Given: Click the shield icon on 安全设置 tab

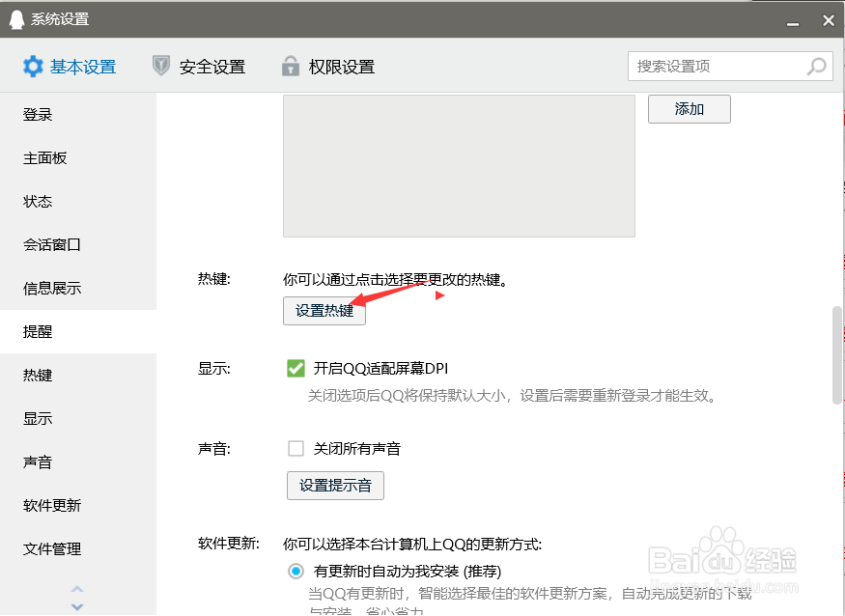Looking at the screenshot, I should tap(160, 67).
